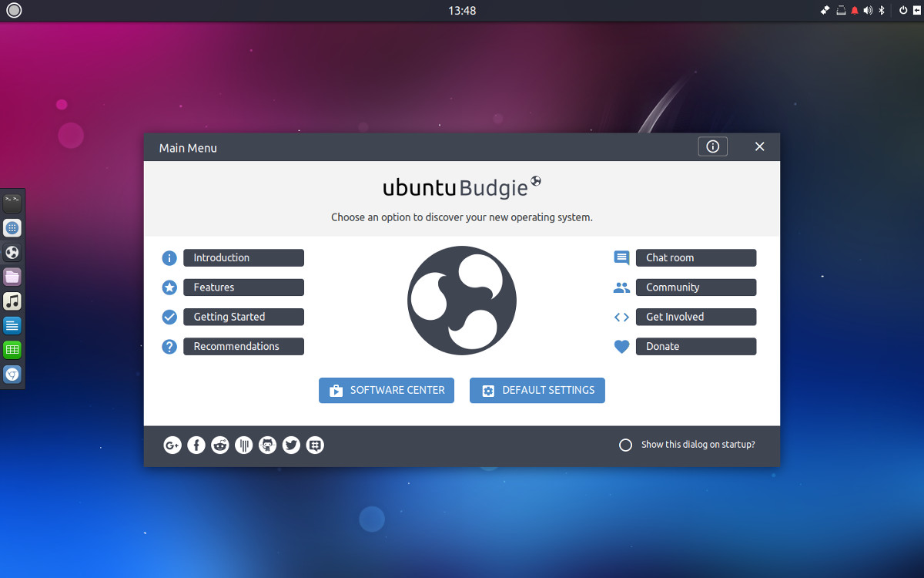
Task: Click the 13:48 clock in the panel
Action: [462, 11]
